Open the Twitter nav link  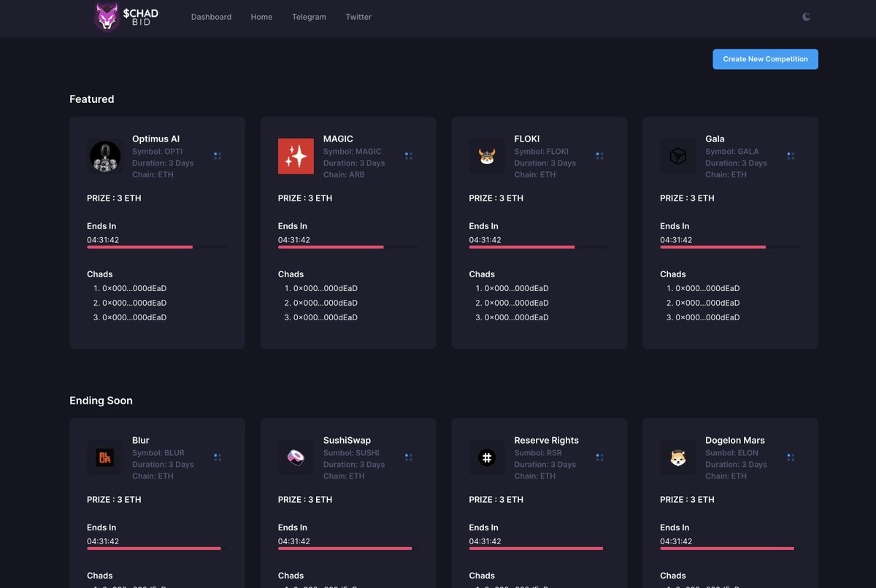click(x=358, y=17)
